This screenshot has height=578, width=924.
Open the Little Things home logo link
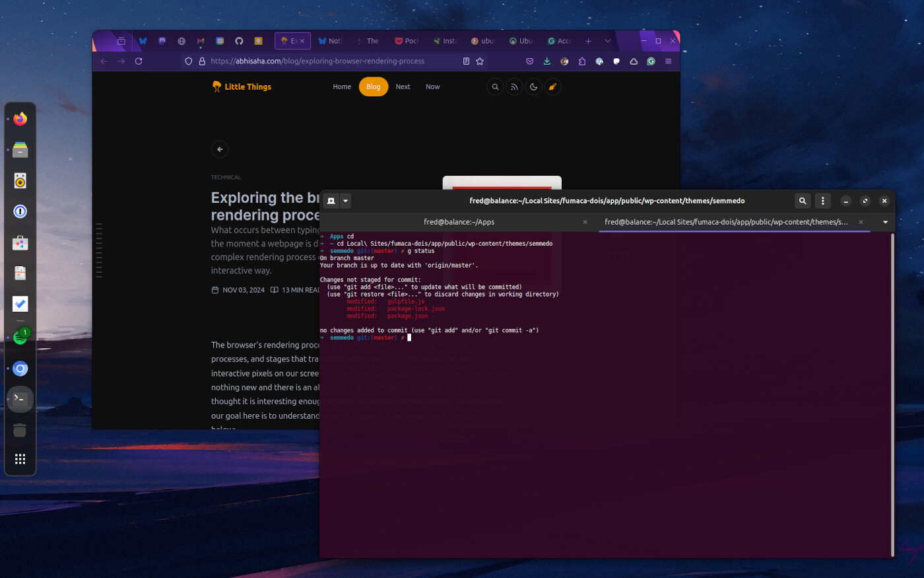coord(242,87)
